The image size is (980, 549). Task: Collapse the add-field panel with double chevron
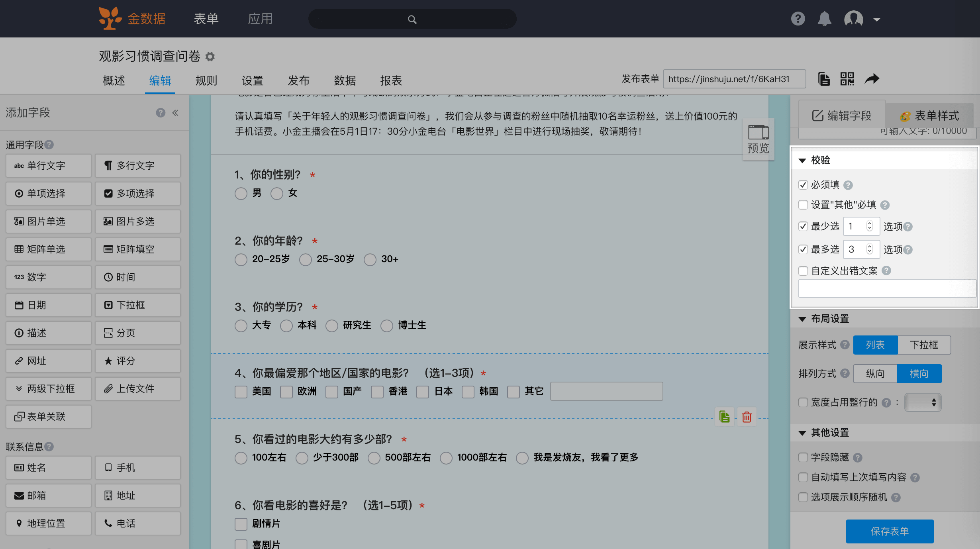(x=175, y=113)
